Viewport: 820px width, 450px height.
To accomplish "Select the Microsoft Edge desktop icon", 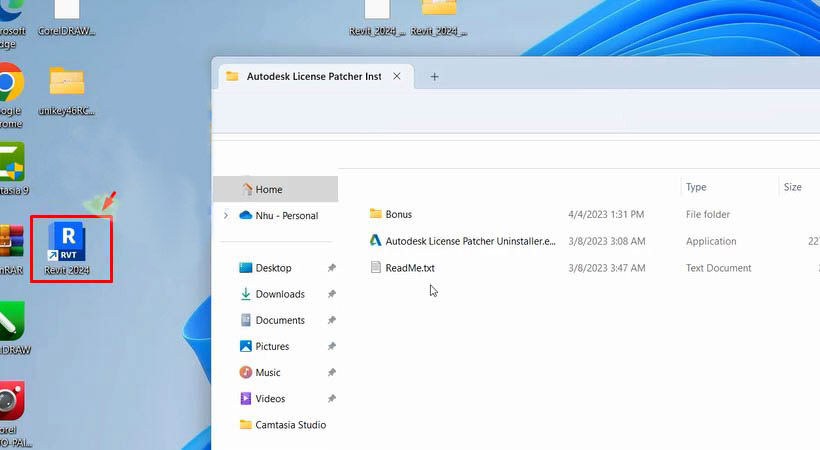I will (10, 9).
